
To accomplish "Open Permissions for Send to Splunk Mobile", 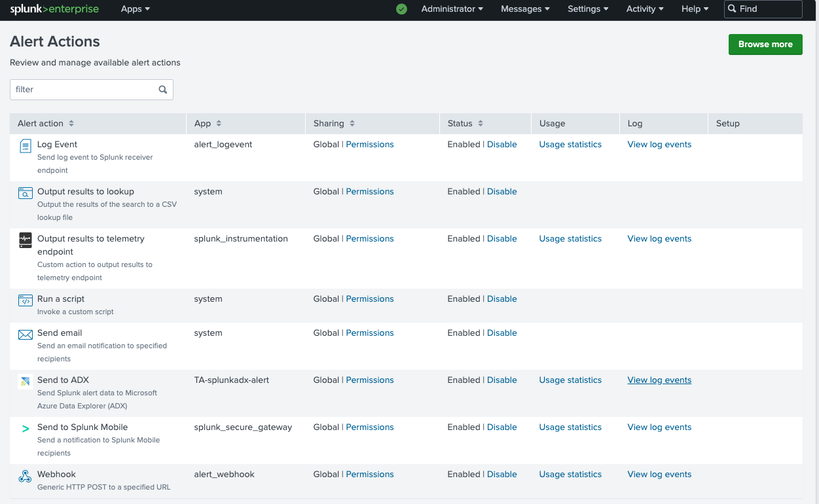I will [x=370, y=427].
